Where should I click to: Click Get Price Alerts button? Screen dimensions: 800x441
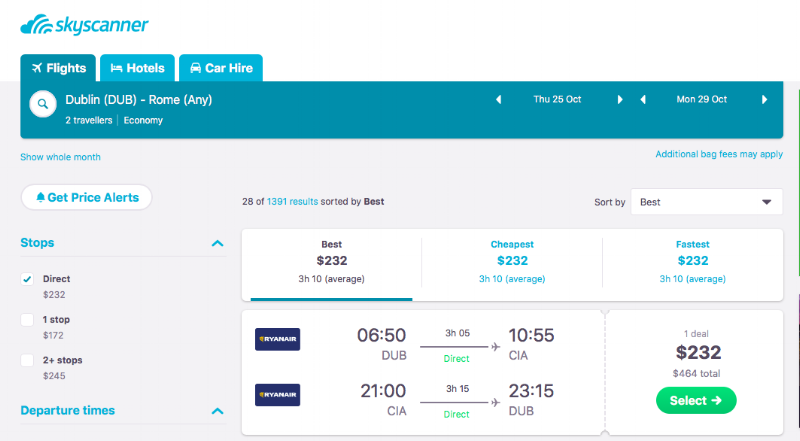click(x=87, y=198)
